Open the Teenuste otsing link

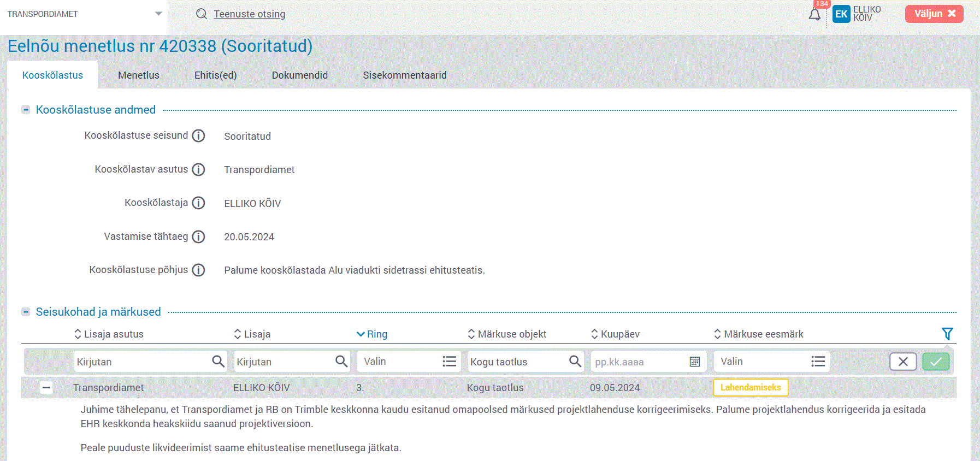(249, 14)
